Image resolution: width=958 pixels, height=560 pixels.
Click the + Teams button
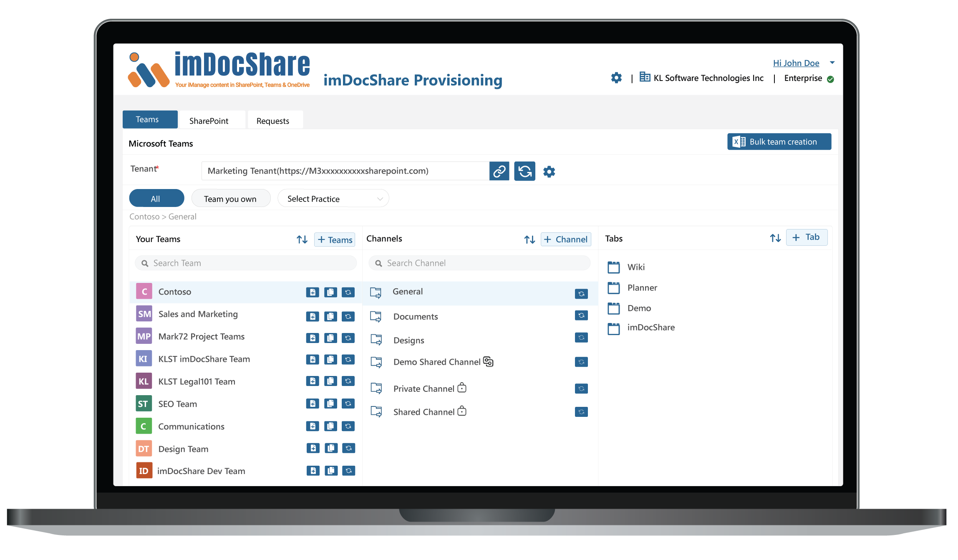(335, 240)
